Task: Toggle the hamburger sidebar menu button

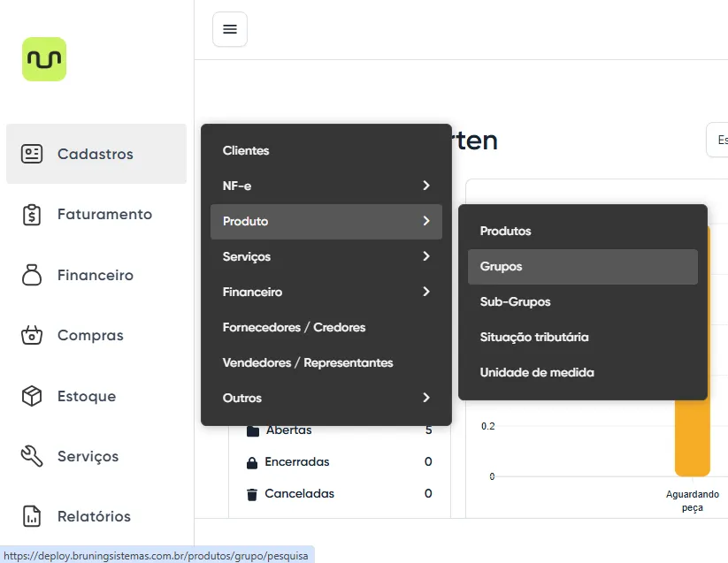Action: 230,29
